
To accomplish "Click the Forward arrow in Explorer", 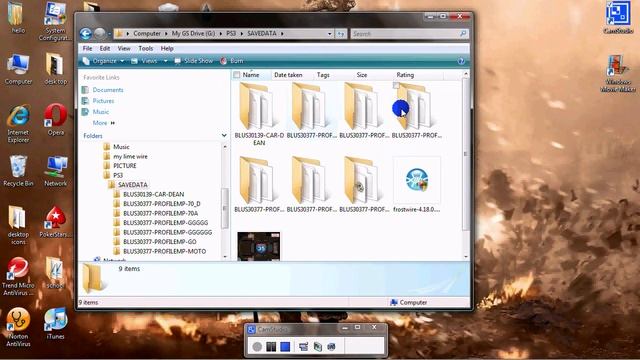I will pos(100,33).
